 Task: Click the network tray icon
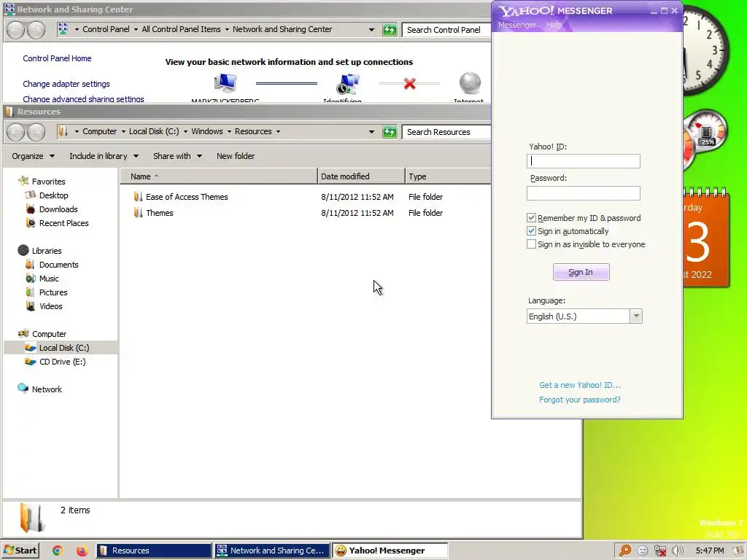(x=659, y=551)
